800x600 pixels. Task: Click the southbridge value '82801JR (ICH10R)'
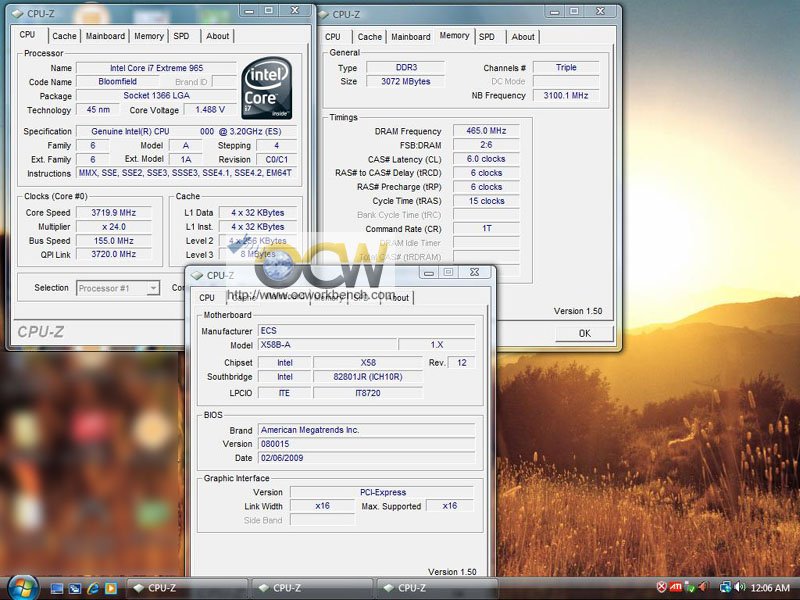tap(368, 377)
